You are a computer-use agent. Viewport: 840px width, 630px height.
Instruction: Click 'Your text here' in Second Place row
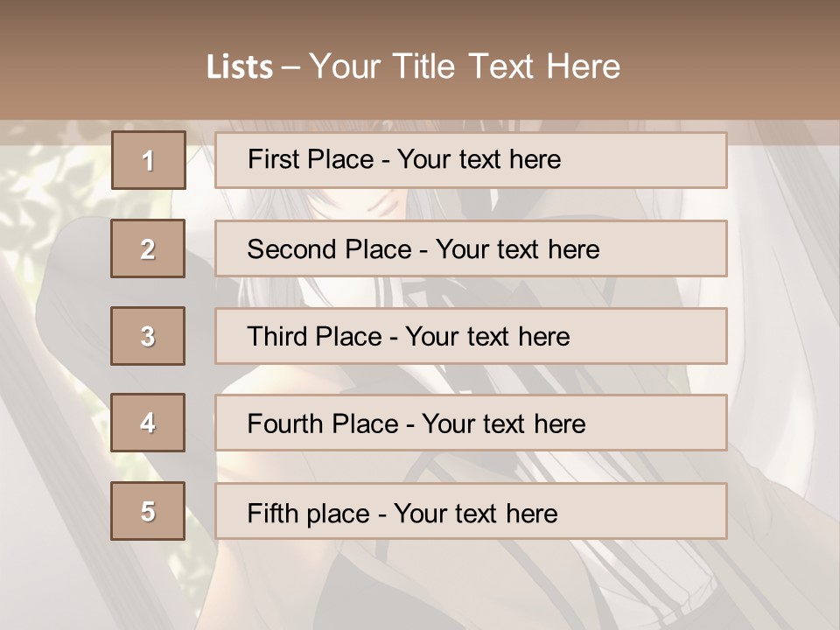517,249
